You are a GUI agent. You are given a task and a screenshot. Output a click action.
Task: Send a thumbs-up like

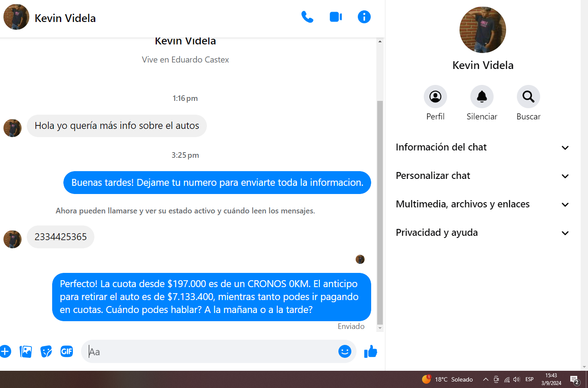click(x=371, y=351)
